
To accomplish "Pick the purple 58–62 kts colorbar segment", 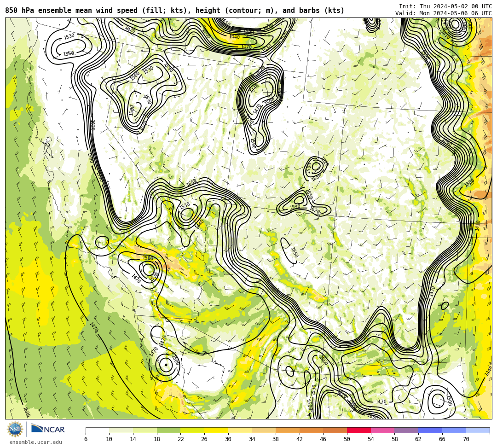I will (x=406, y=430).
